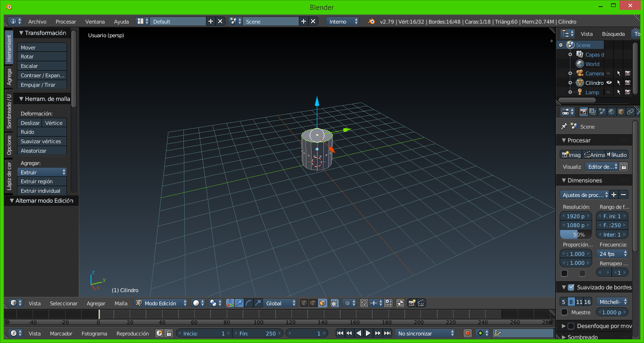The width and height of the screenshot is (644, 343).
Task: Click the Fin frame input field
Action: point(257,334)
